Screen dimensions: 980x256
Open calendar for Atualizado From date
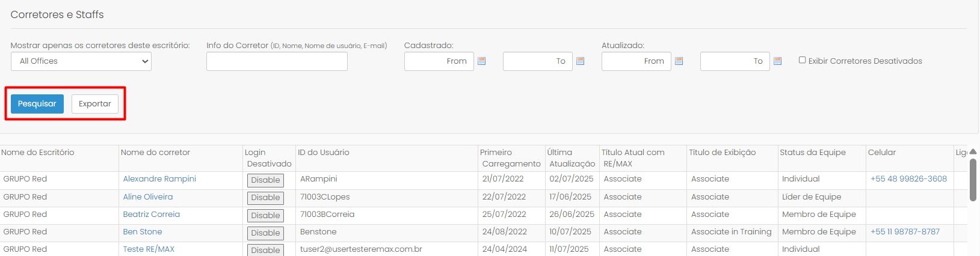(679, 61)
